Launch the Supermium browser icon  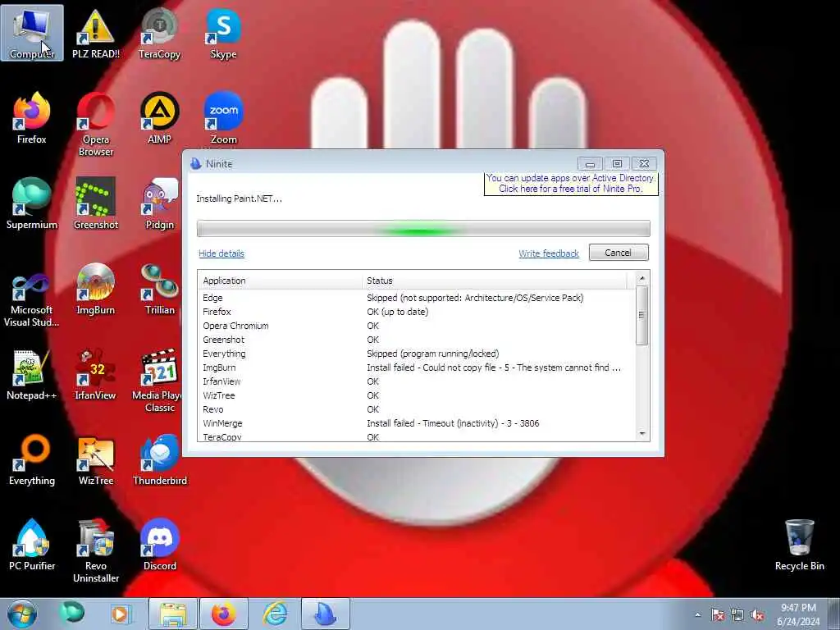(x=32, y=203)
